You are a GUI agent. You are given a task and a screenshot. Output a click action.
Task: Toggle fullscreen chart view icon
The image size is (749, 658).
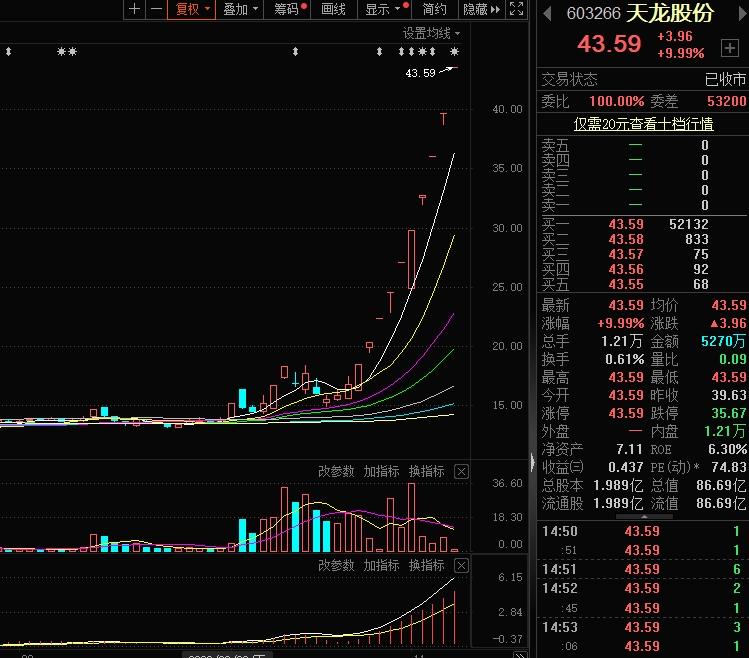pos(516,10)
